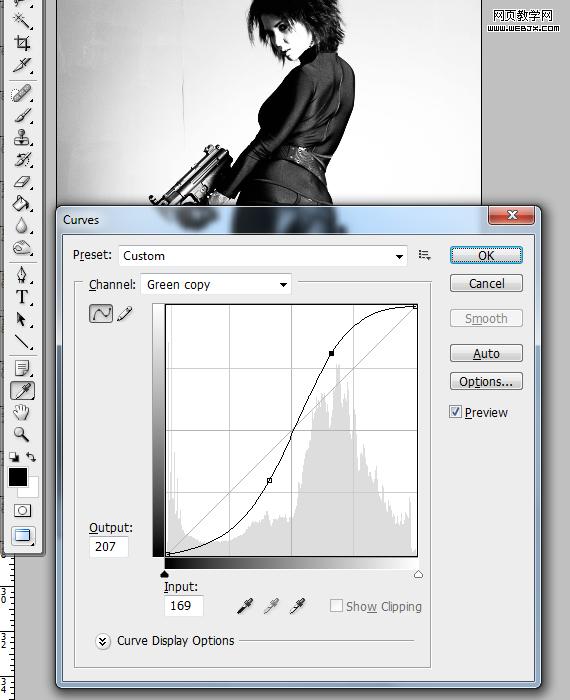The width and height of the screenshot is (570, 700).
Task: Select the Eraser tool
Action: pos(21,181)
